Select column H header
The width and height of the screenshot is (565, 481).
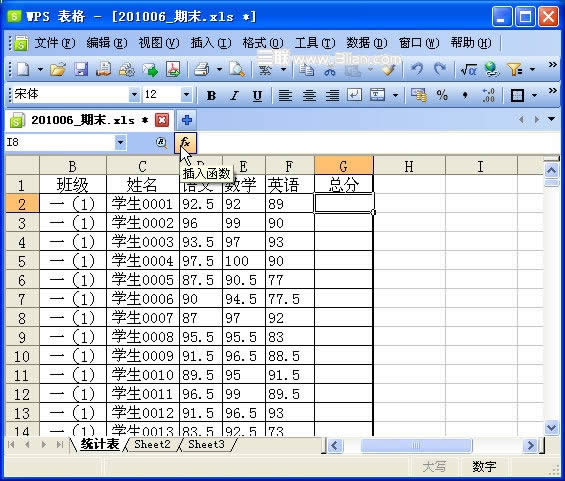tap(409, 166)
